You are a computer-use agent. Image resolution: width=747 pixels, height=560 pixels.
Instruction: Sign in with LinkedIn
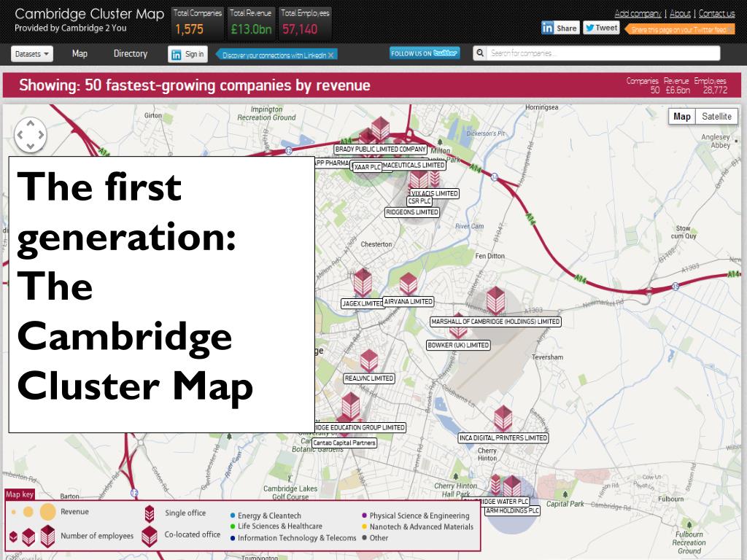coord(187,54)
